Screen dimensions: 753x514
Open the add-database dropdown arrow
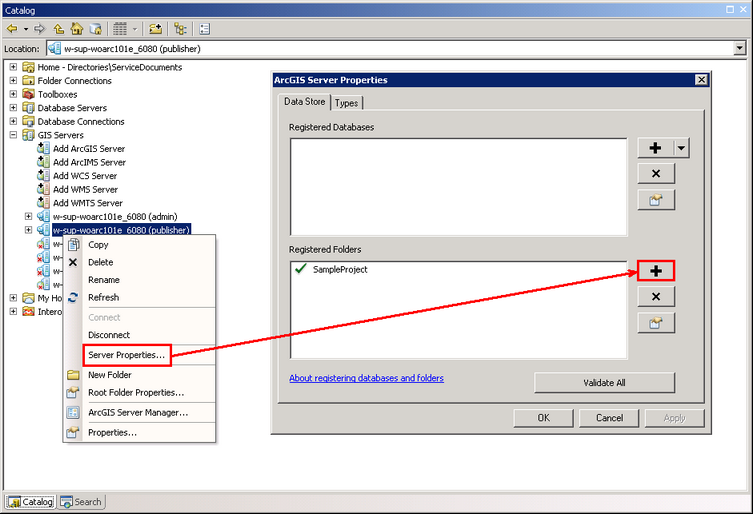pyautogui.click(x=681, y=148)
